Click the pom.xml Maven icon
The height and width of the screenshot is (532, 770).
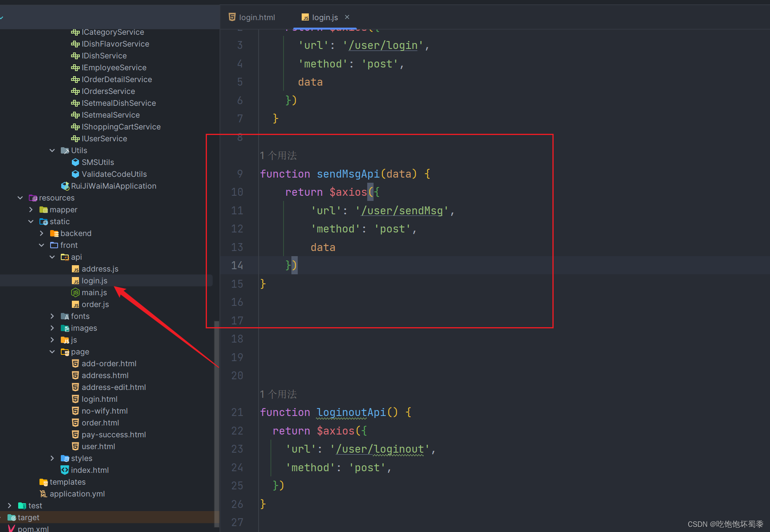11,528
